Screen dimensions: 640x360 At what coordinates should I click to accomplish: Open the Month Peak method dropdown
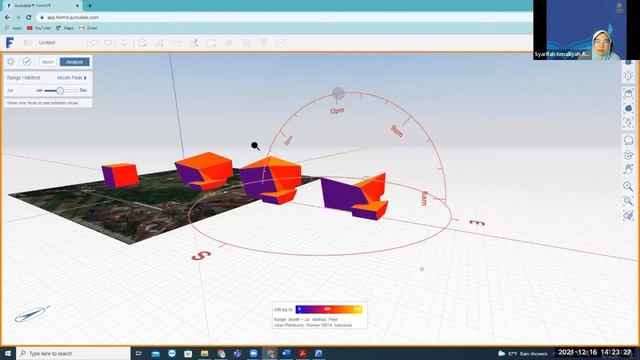72,78
